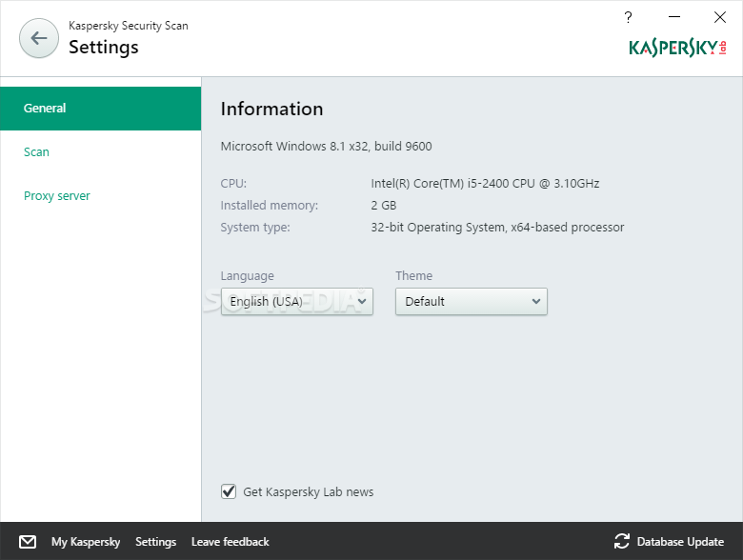
Task: Click the Get Kaspersky Lab news label
Action: click(309, 491)
